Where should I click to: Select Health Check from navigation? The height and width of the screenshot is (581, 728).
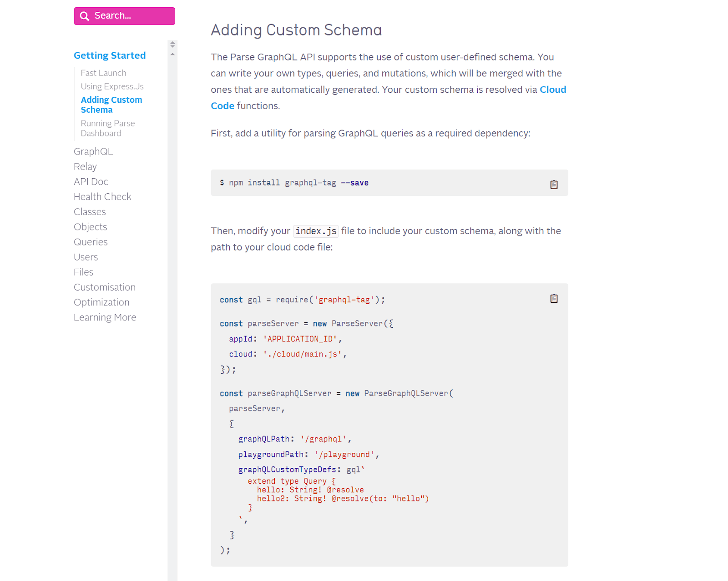102,196
